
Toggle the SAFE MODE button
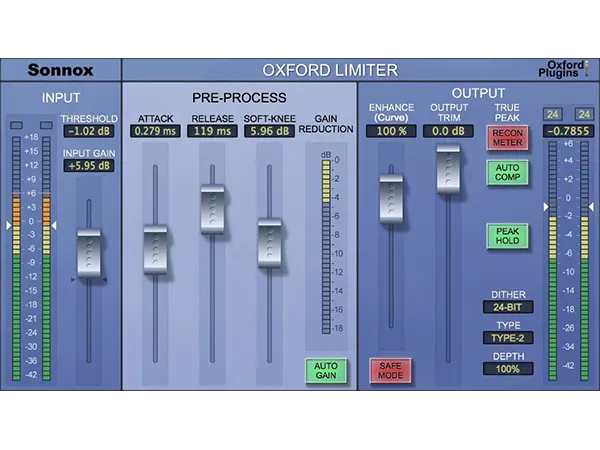(390, 370)
